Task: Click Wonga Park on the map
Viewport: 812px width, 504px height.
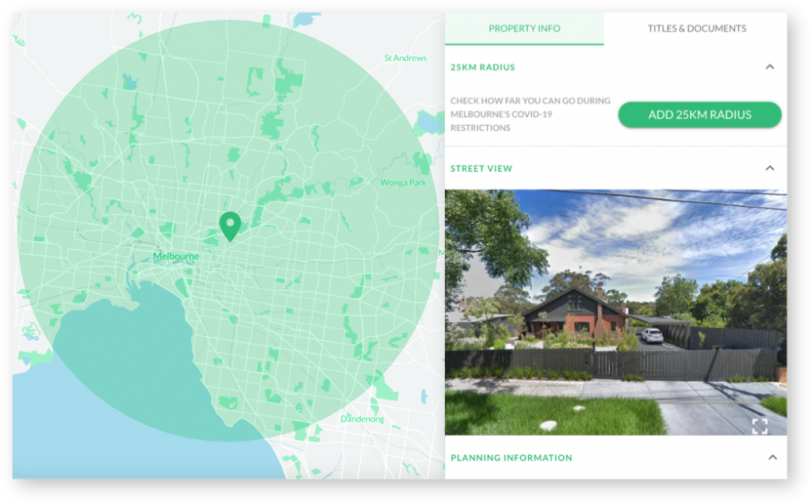Action: pos(403,181)
